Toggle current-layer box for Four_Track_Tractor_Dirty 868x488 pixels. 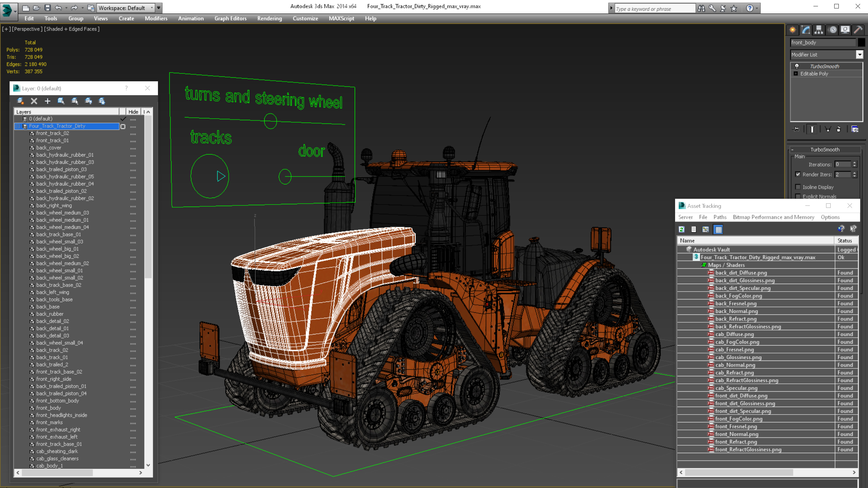point(123,126)
